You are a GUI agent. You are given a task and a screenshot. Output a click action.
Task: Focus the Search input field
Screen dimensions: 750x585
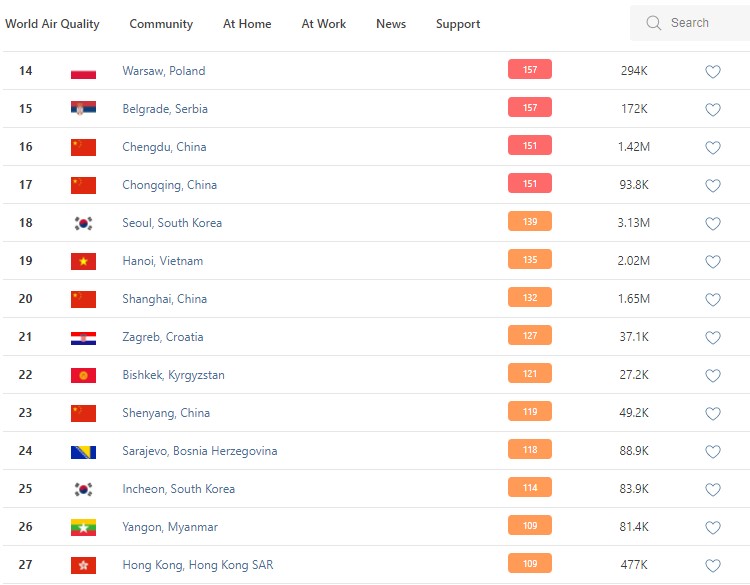(x=700, y=23)
